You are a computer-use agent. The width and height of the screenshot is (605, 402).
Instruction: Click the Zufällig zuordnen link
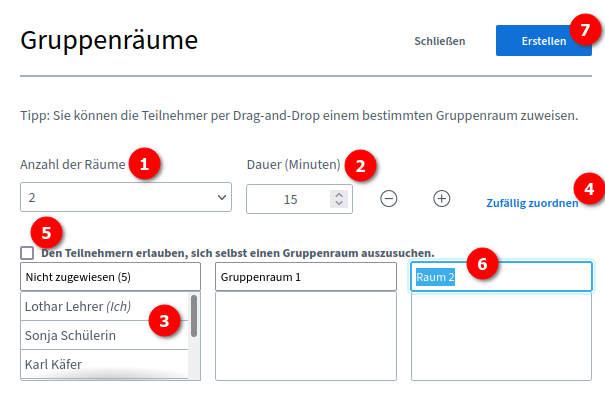[531, 203]
